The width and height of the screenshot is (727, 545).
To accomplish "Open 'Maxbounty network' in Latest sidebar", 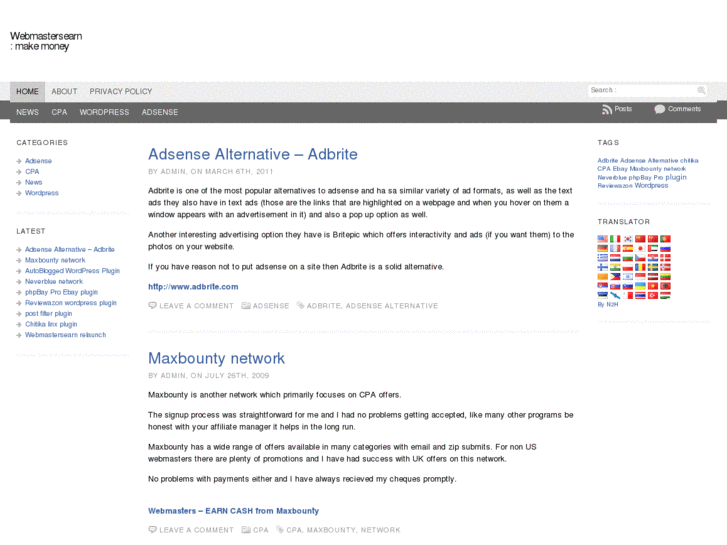I will [x=55, y=260].
